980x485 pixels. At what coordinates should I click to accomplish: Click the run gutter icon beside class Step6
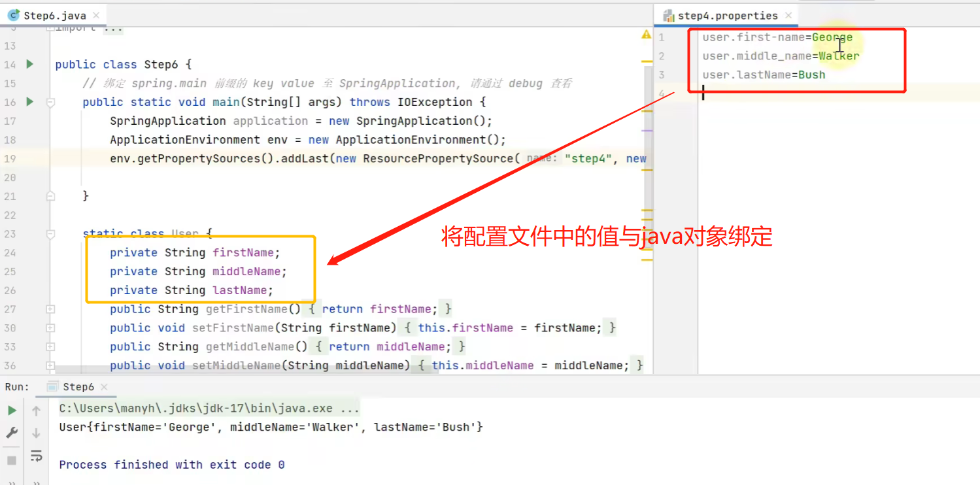[29, 64]
